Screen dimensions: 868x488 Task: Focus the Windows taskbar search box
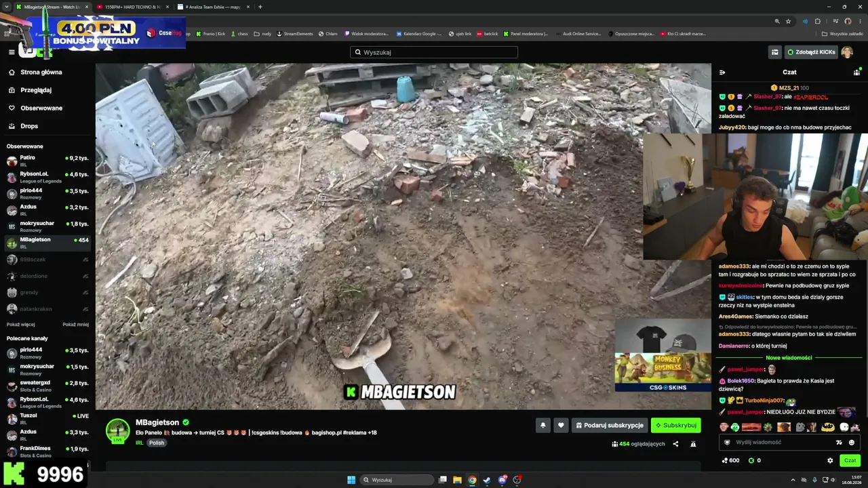pos(396,480)
